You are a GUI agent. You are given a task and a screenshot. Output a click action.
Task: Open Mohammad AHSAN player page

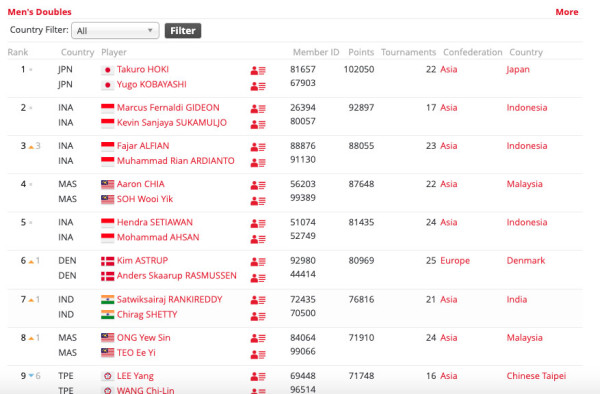coord(158,237)
